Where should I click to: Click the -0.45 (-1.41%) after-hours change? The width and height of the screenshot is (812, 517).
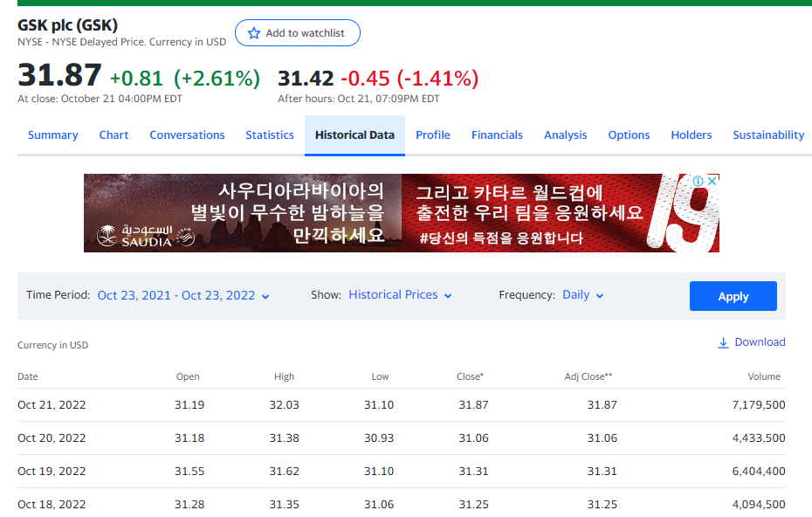[409, 79]
